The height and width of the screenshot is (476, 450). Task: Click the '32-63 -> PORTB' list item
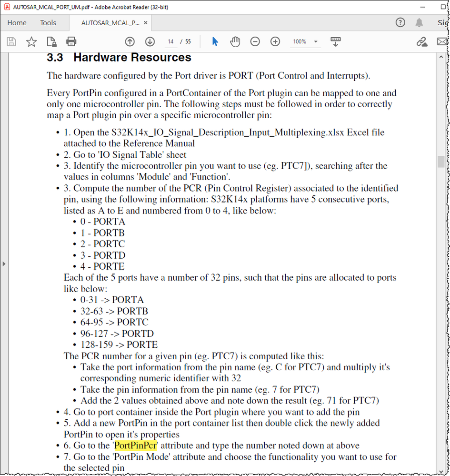coord(114,311)
